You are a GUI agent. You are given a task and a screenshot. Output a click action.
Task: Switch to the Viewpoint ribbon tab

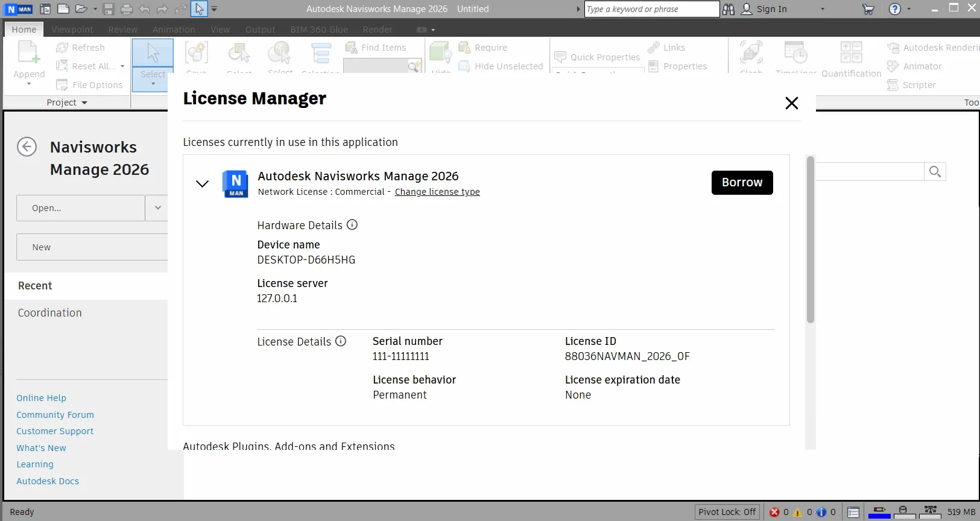72,30
